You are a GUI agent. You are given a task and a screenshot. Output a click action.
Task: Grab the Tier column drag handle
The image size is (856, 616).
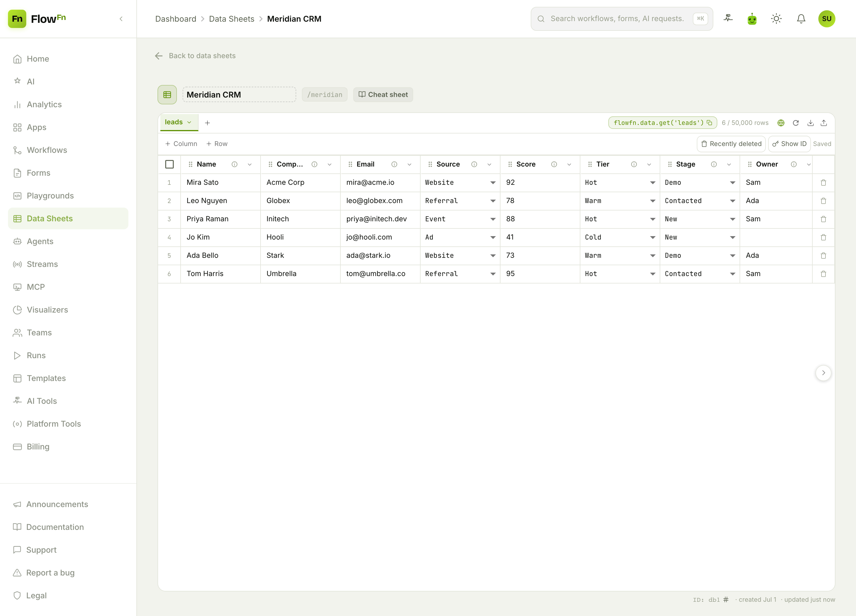tap(590, 165)
